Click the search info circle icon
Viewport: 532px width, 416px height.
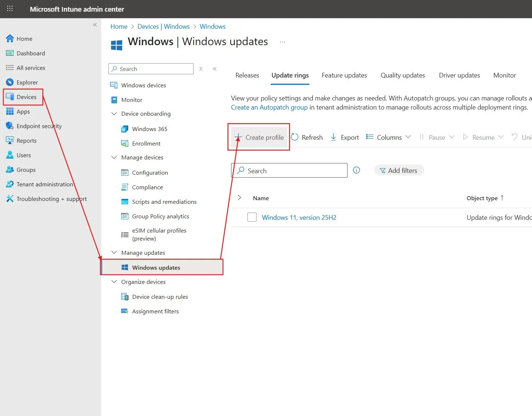(357, 170)
